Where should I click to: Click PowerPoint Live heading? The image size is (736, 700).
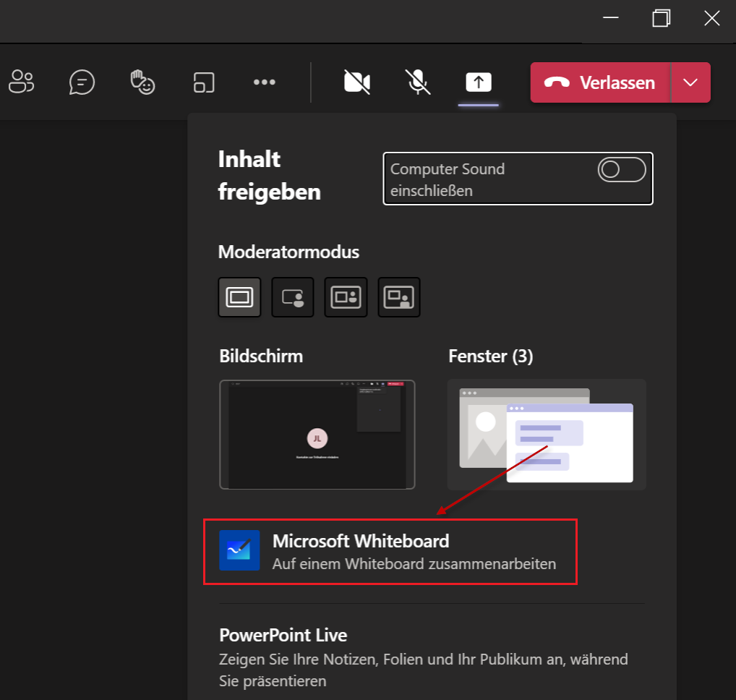283,635
